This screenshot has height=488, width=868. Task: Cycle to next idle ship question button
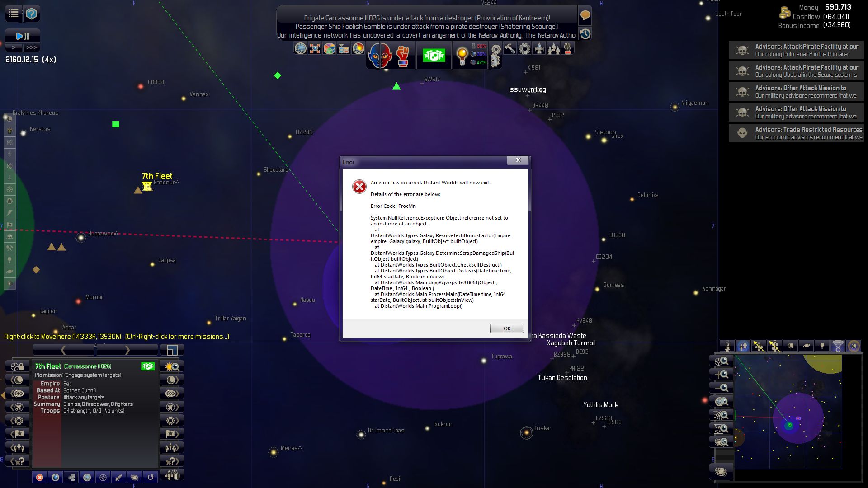(172, 461)
